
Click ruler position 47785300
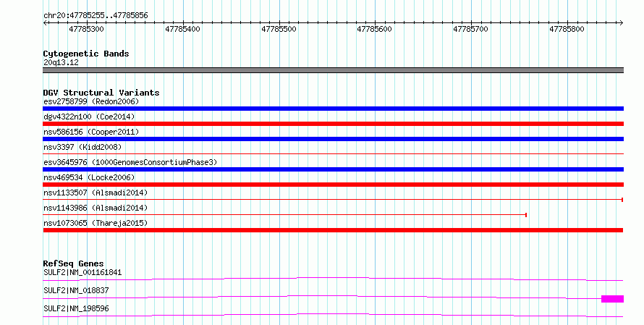point(86,29)
